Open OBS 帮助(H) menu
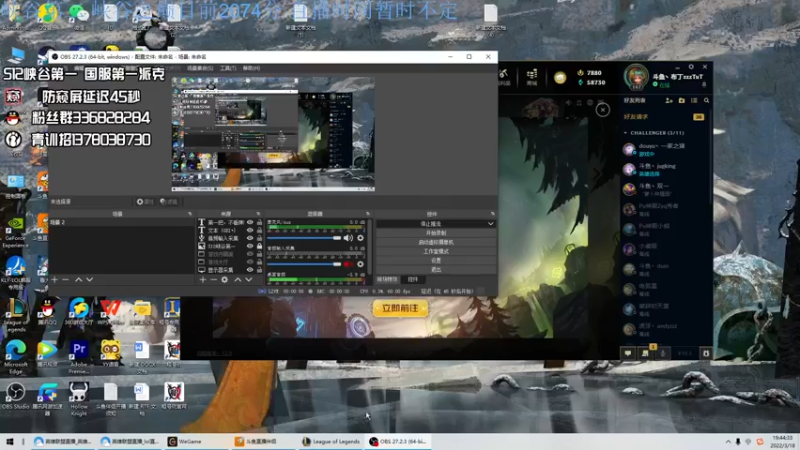 pyautogui.click(x=252, y=68)
